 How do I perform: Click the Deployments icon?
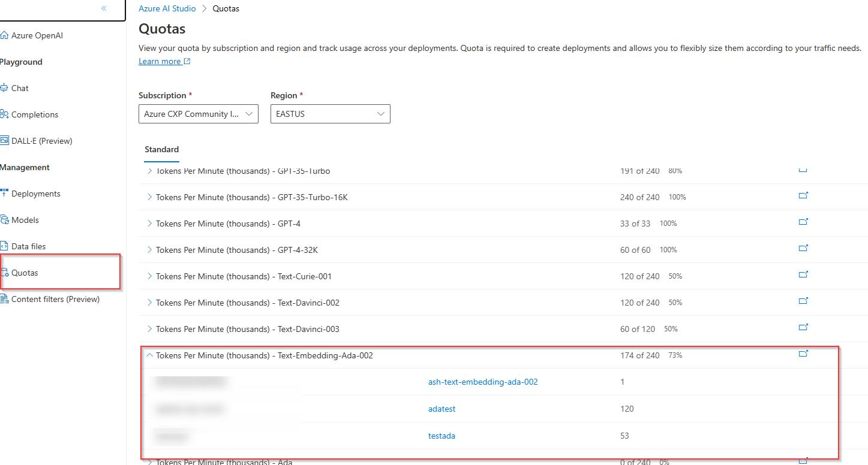click(x=4, y=194)
